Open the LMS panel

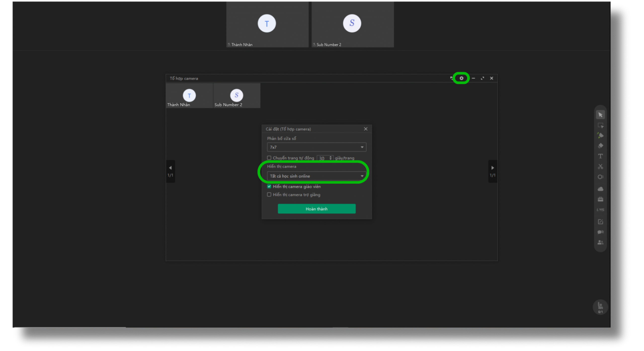600,210
